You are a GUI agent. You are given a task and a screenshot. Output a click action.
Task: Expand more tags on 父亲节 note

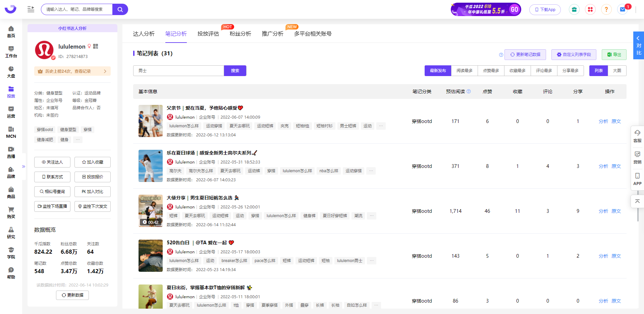click(381, 126)
